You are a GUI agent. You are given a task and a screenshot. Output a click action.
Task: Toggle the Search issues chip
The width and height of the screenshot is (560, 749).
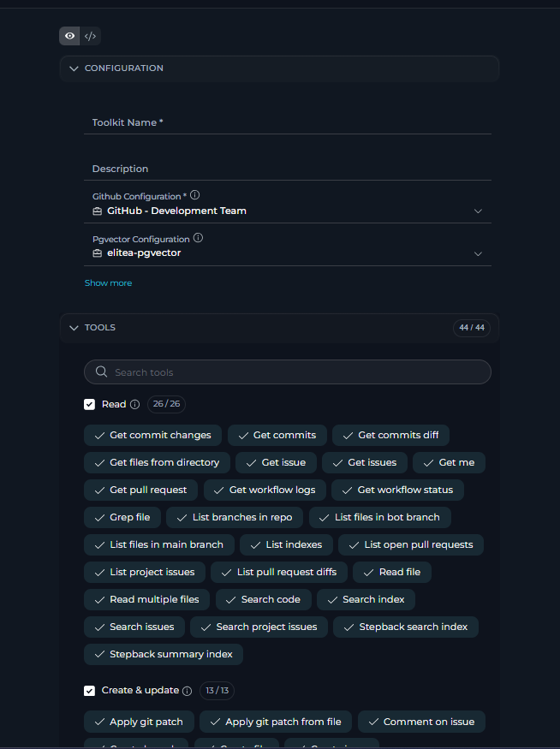134,627
